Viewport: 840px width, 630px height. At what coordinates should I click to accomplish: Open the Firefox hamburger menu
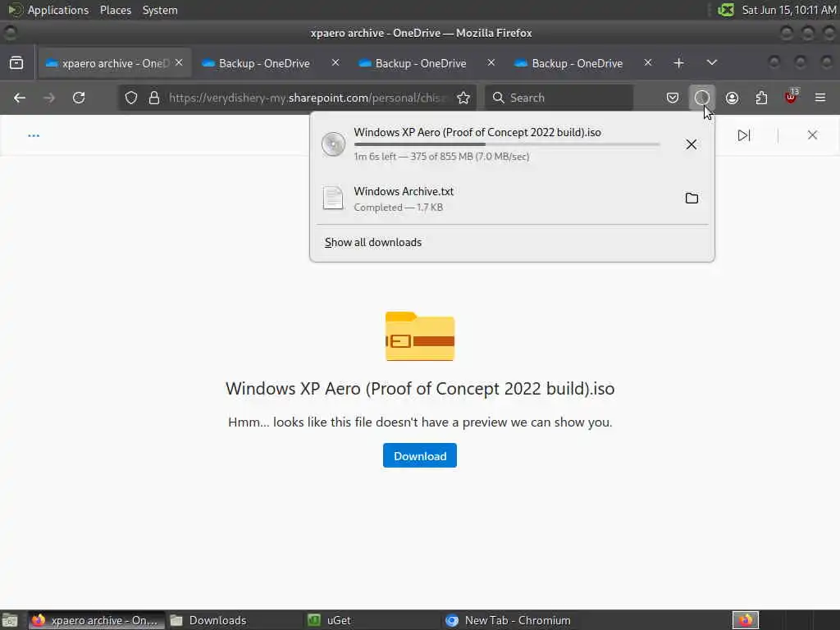point(820,98)
